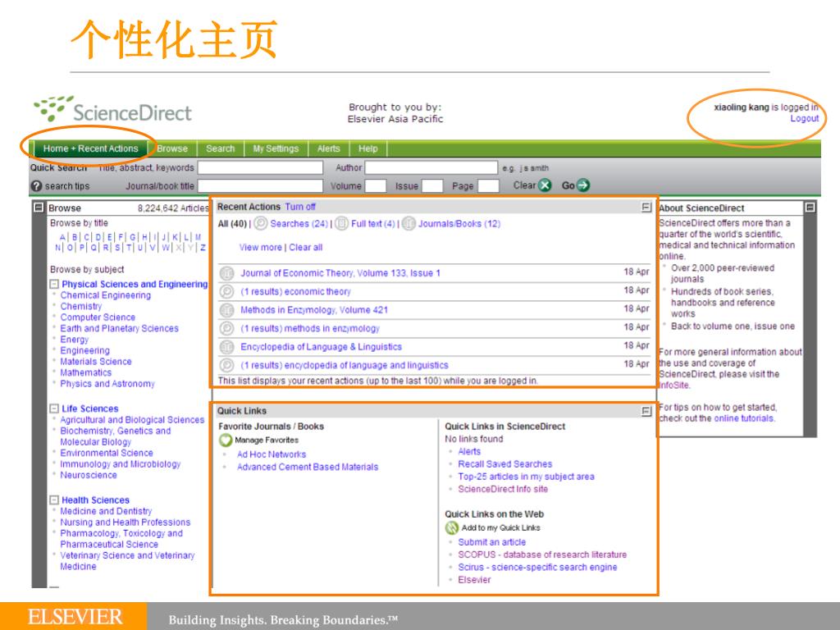Click the Manage Favorites heart icon
The width and height of the screenshot is (840, 630).
226,441
